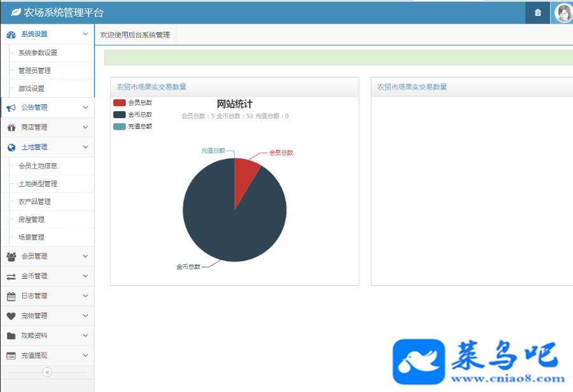This screenshot has width=573, height=392.
Task: Open the user avatar in header
Action: 564,13
